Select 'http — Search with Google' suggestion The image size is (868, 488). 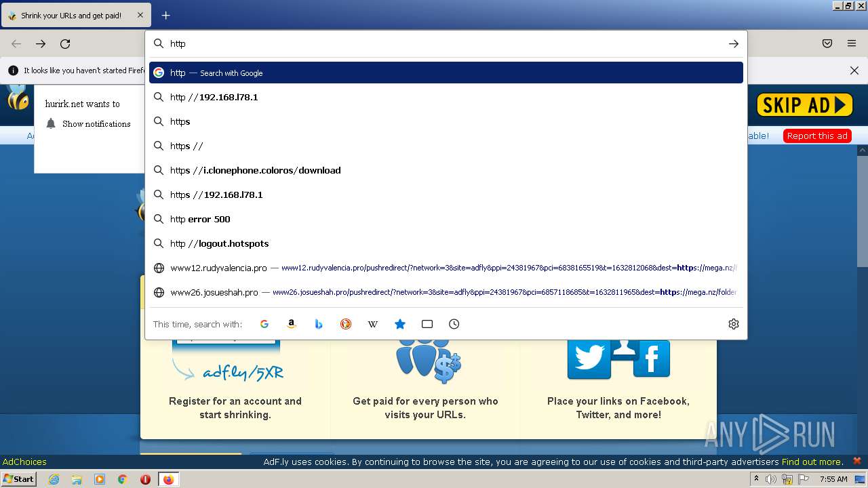tap(446, 73)
